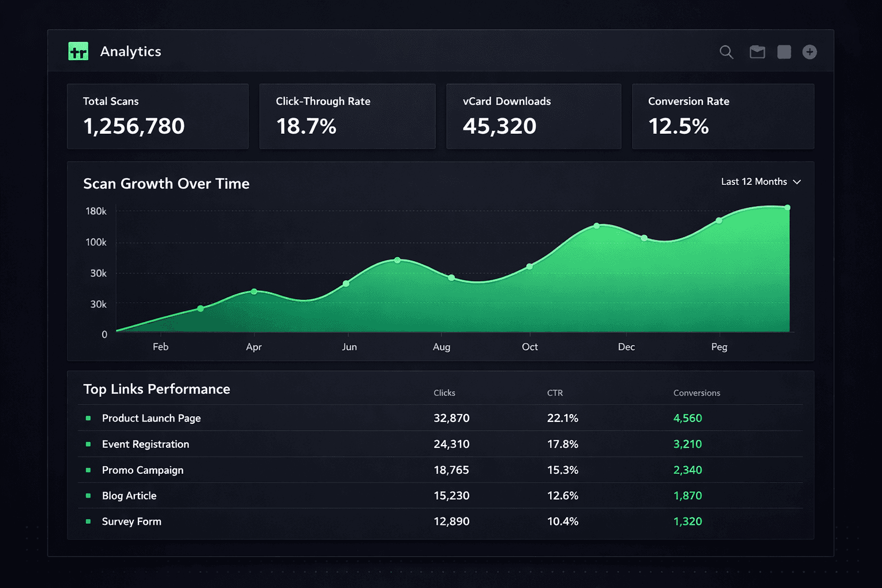Open the search icon

(726, 52)
